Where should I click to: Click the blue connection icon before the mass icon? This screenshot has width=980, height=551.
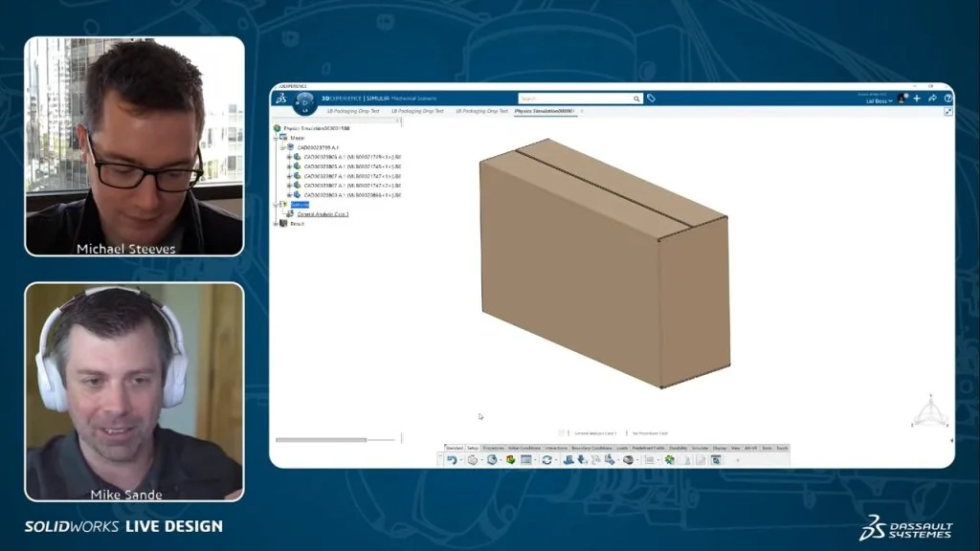(x=610, y=460)
